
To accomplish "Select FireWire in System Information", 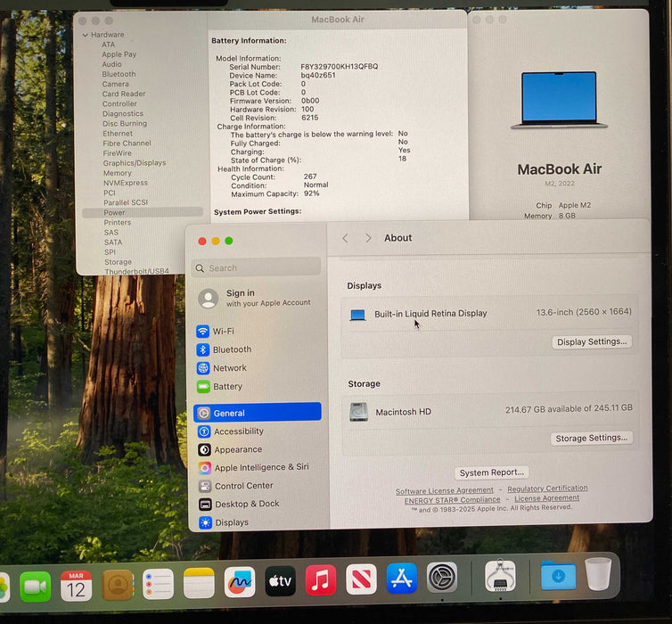I will 117,153.
